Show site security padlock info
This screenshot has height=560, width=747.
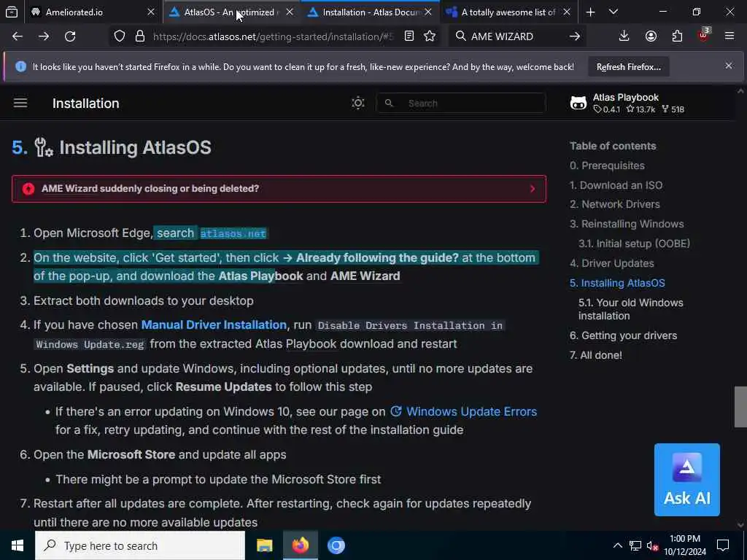140,36
